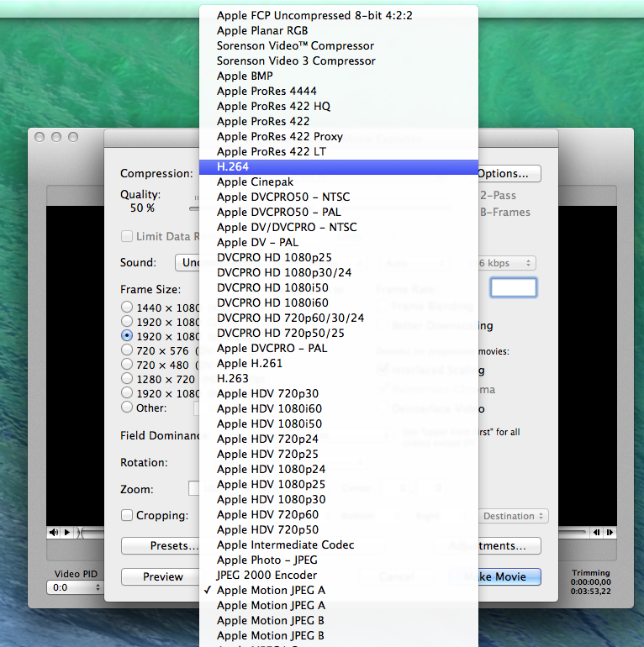The height and width of the screenshot is (647, 644).
Task: Select Apple HDV 1080i60
Action: 339,408
